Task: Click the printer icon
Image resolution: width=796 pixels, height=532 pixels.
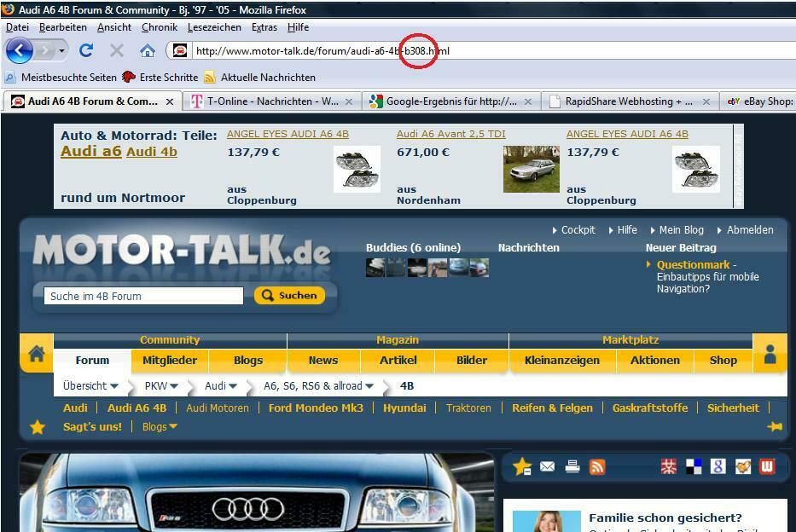Action: coord(572,466)
